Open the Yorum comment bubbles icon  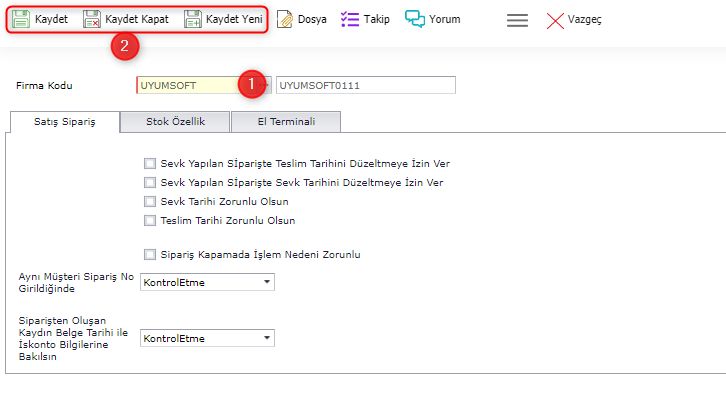tap(414, 19)
